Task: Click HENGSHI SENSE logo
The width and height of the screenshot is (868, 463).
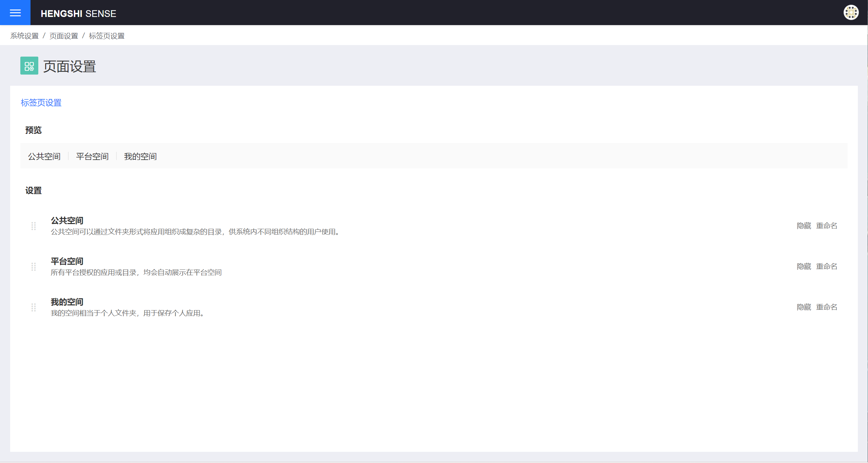Action: [x=78, y=14]
